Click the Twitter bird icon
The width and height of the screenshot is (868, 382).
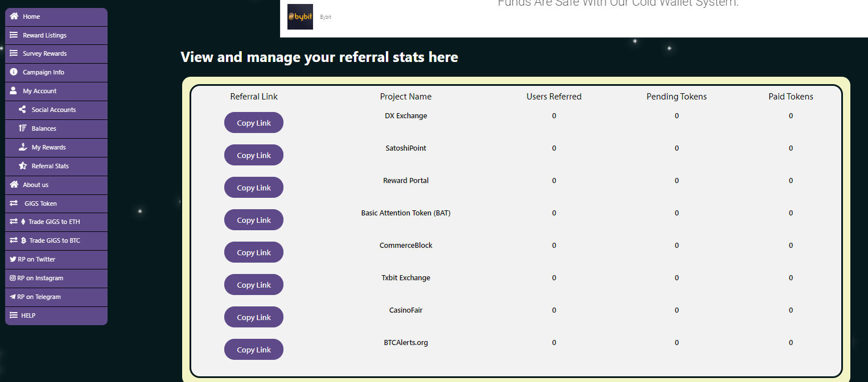pyautogui.click(x=13, y=259)
